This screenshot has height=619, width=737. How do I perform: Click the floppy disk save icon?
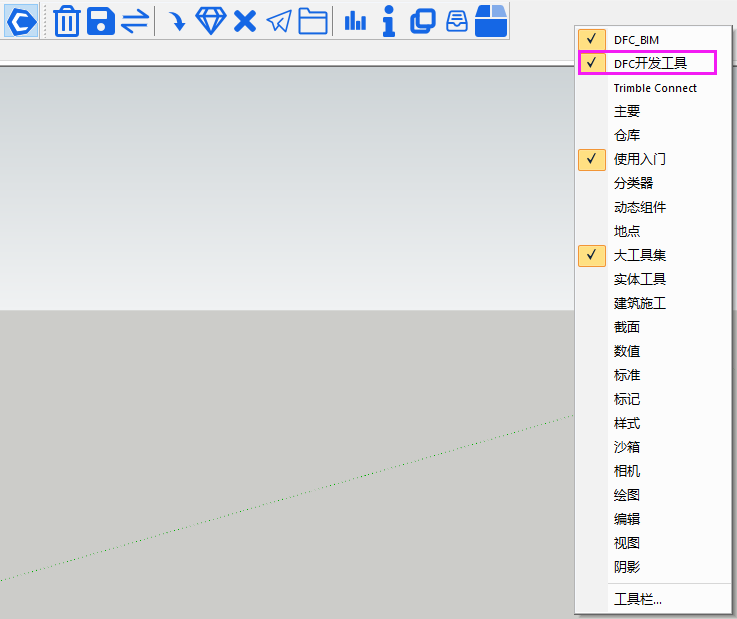101,21
